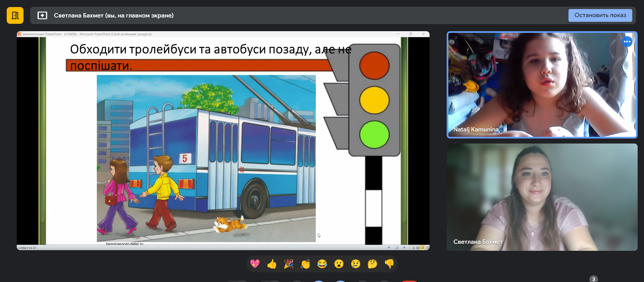
Task: React with the thinking face emoji
Action: click(x=373, y=264)
